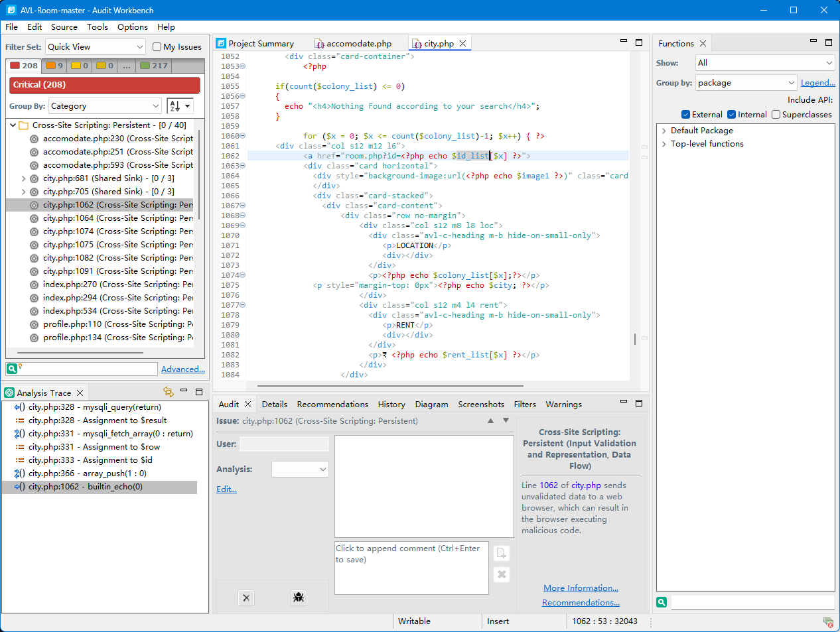Click the Advanced search link
The height and width of the screenshot is (632, 840).
pos(182,369)
